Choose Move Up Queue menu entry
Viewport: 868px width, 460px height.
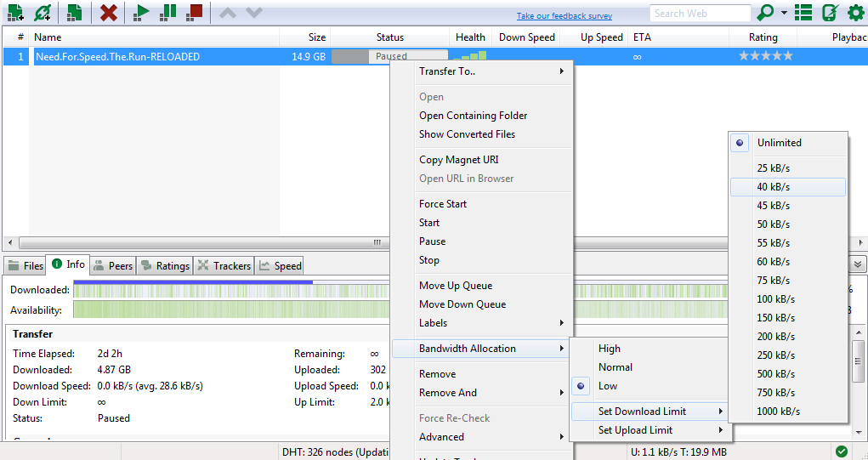coord(480,286)
